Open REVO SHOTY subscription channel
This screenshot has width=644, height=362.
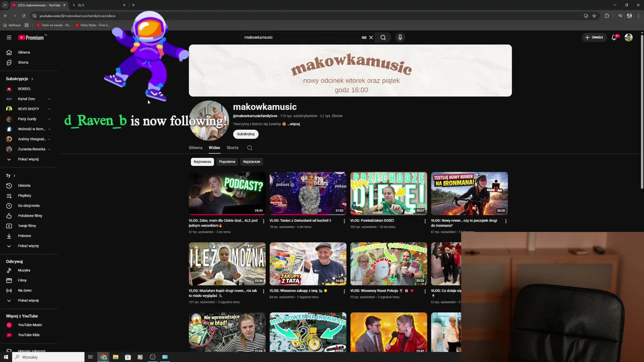[x=28, y=109]
